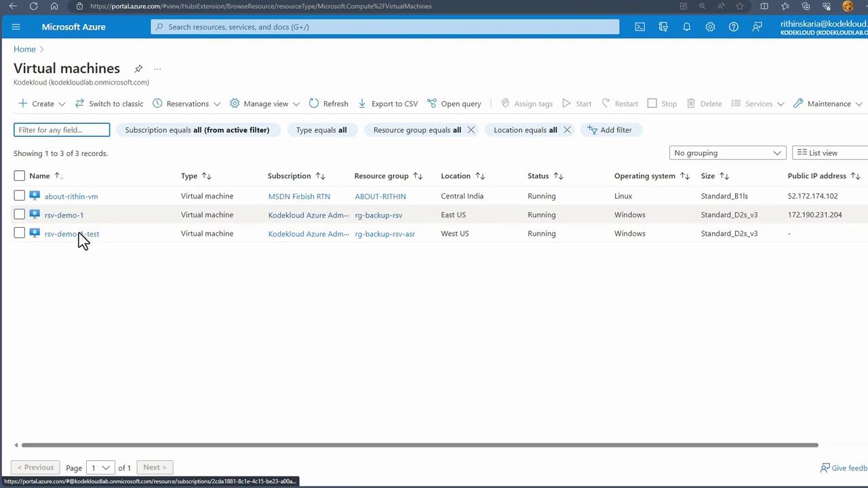Toggle the select-all header checkbox

(19, 176)
